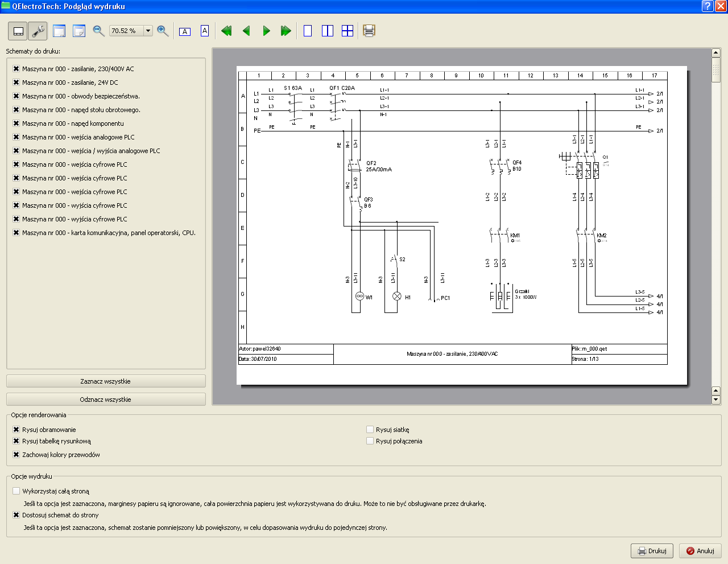
Task: Switch to landscape orientation
Action: 185,31
